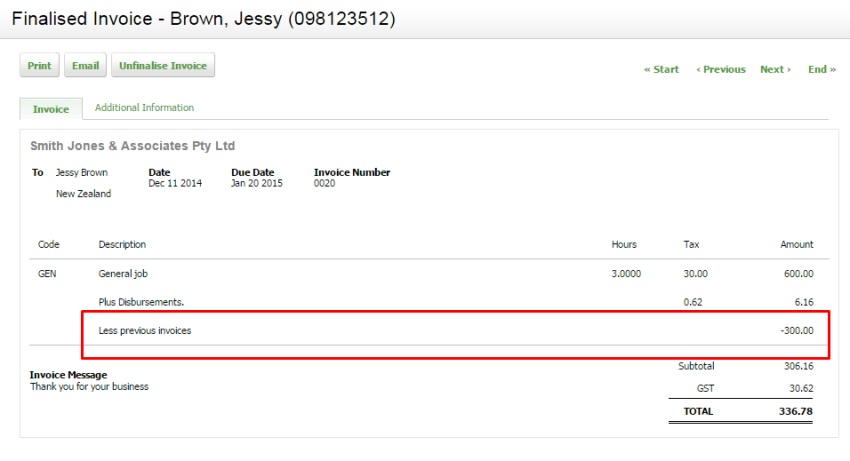
Task: Click the Invoice Message label
Action: pos(68,375)
